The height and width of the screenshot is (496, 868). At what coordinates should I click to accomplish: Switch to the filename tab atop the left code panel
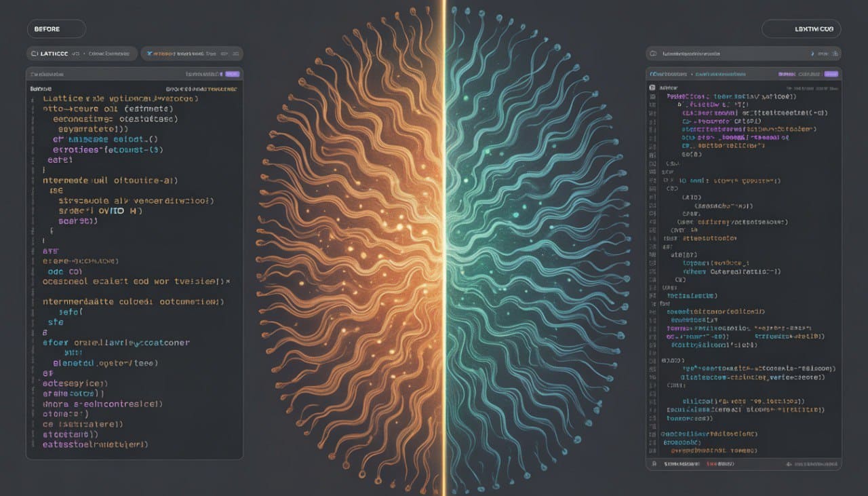[x=46, y=74]
